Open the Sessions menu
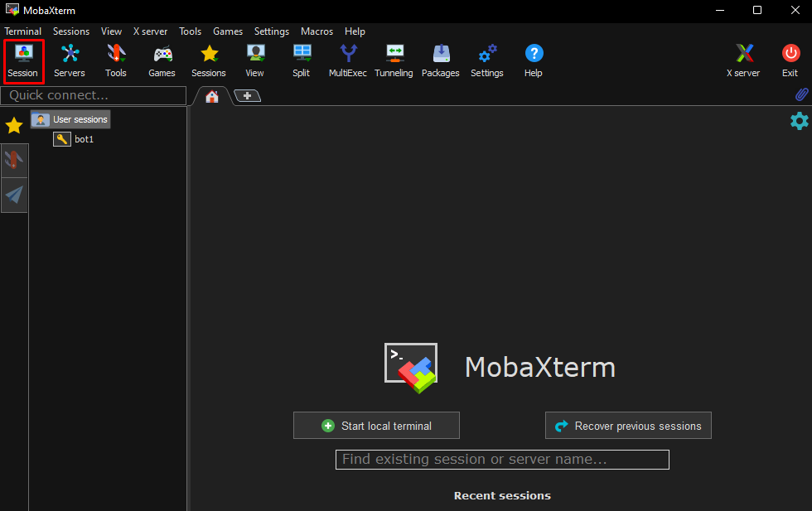Screen dimensions: 812x511 (x=71, y=31)
